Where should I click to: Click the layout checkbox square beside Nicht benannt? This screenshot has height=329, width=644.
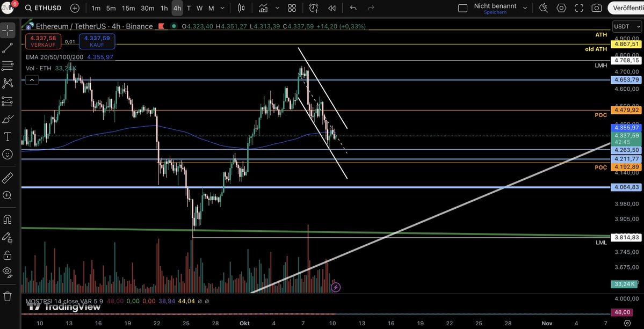[462, 8]
